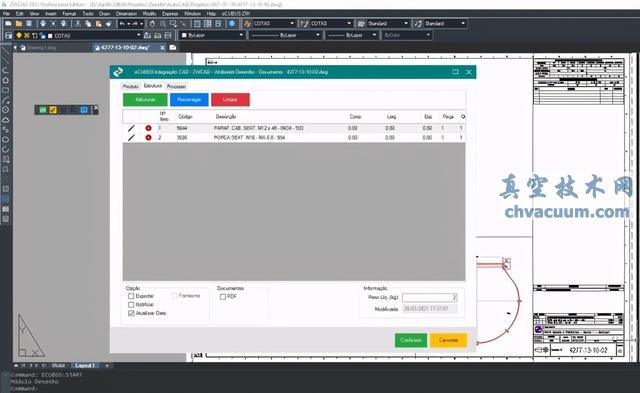The image size is (640, 393).
Task: Enable the Notificar checkbox
Action: [131, 305]
